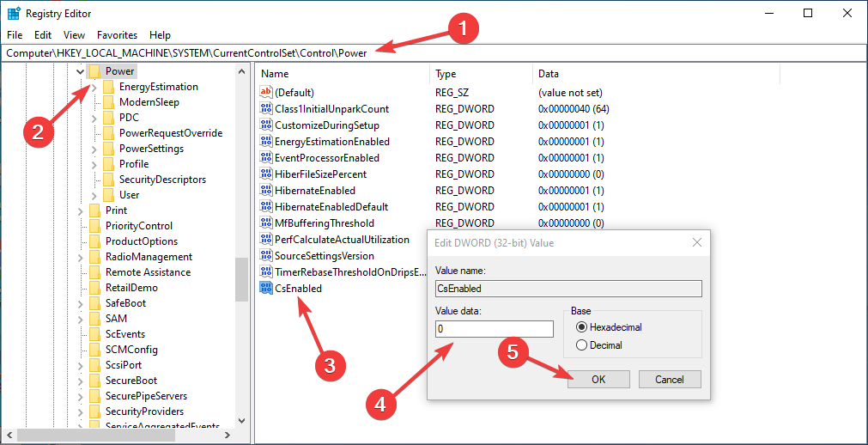This screenshot has height=445, width=868.
Task: Expand the PowerSettings key
Action: 94,149
